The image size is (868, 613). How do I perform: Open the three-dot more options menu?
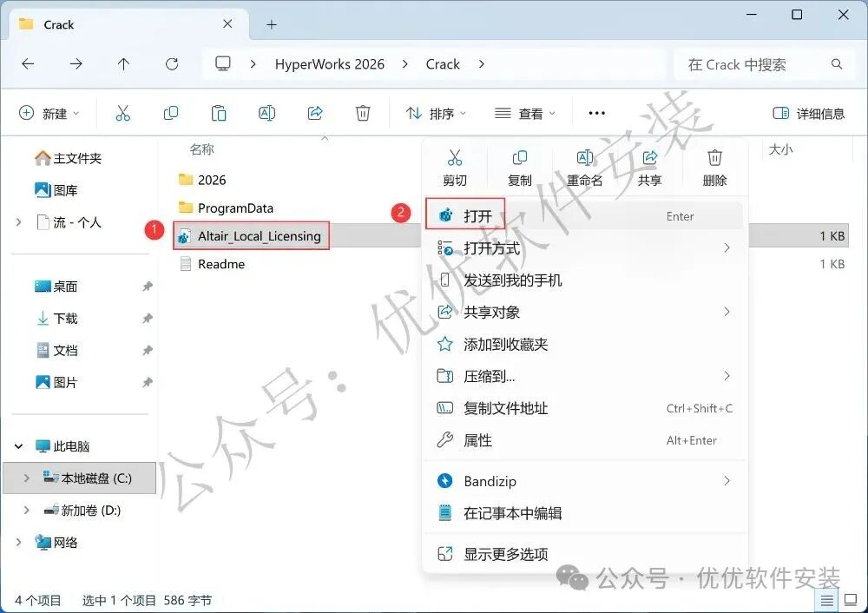click(x=597, y=114)
